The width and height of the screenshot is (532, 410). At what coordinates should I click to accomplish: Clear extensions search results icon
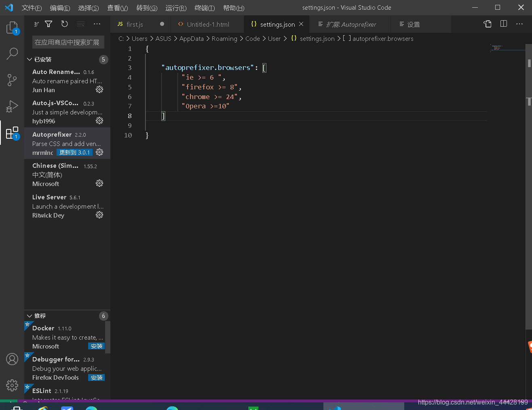81,24
